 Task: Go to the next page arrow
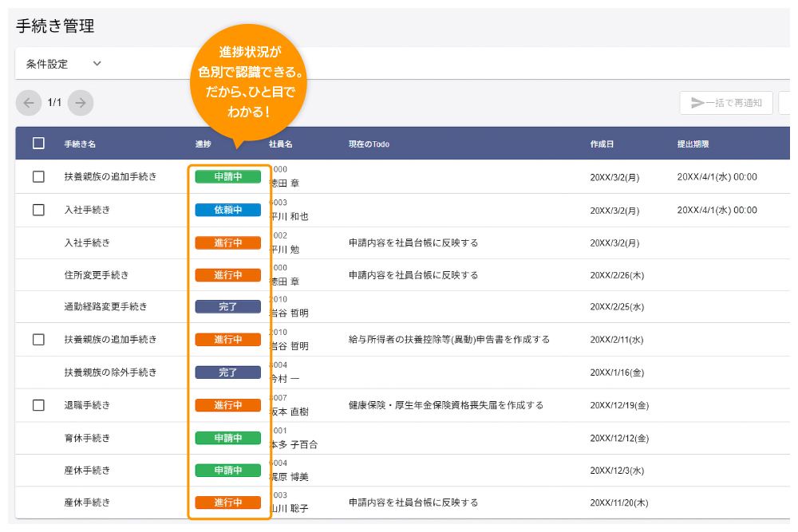point(81,103)
